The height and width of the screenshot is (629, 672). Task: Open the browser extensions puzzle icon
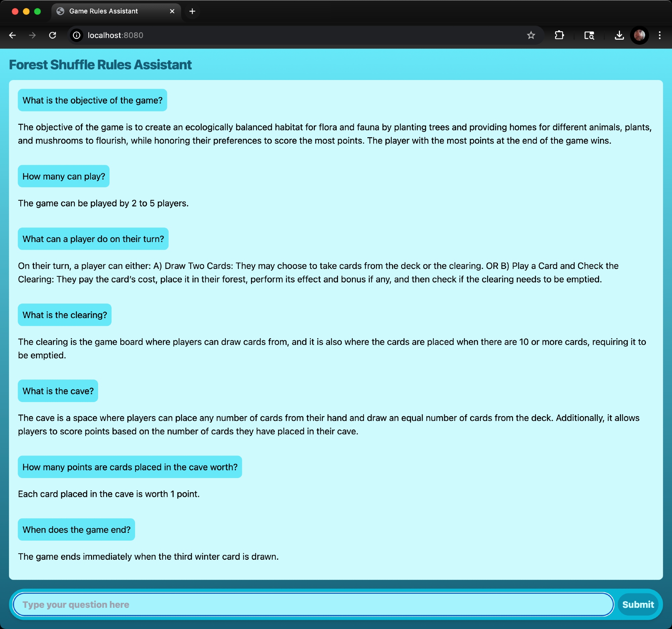point(559,35)
